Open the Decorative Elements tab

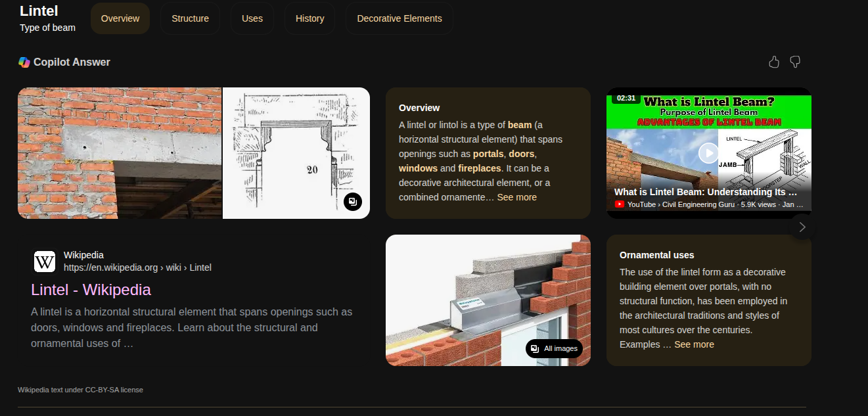coord(400,18)
